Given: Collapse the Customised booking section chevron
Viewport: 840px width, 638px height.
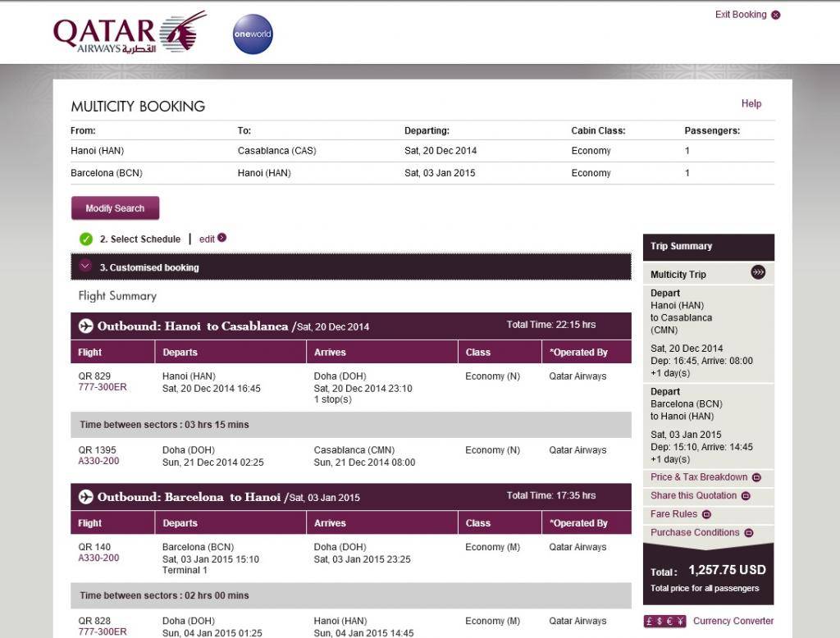Looking at the screenshot, I should pyautogui.click(x=85, y=266).
